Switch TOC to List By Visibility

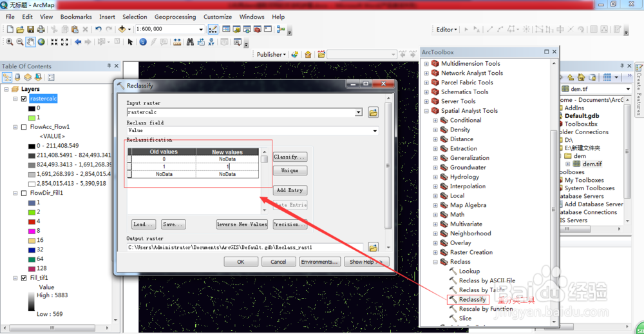click(28, 77)
